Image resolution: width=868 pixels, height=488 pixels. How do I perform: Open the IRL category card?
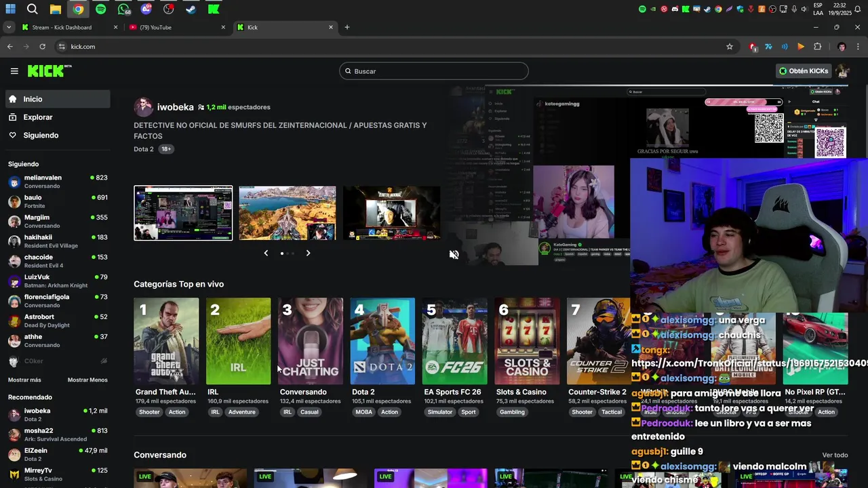238,341
